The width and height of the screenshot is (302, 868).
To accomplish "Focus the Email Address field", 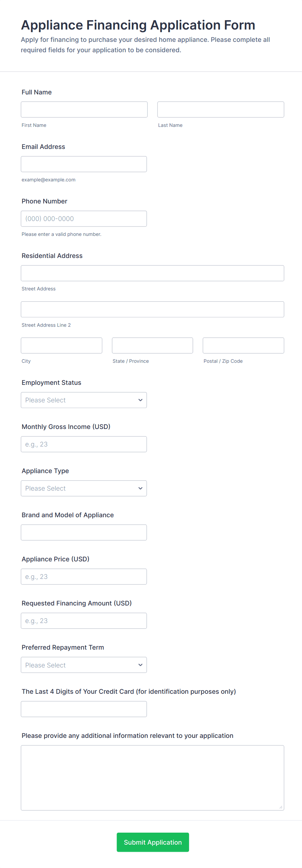I will (x=83, y=164).
